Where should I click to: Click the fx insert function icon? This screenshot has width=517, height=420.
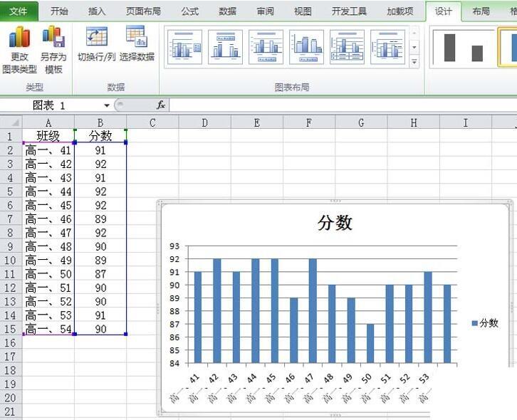(161, 105)
